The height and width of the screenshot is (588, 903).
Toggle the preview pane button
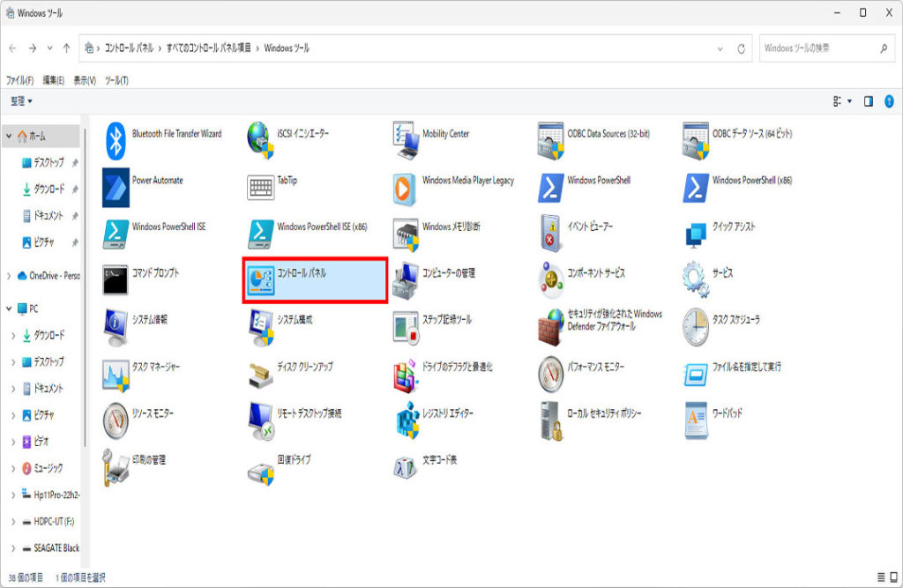coord(868,101)
